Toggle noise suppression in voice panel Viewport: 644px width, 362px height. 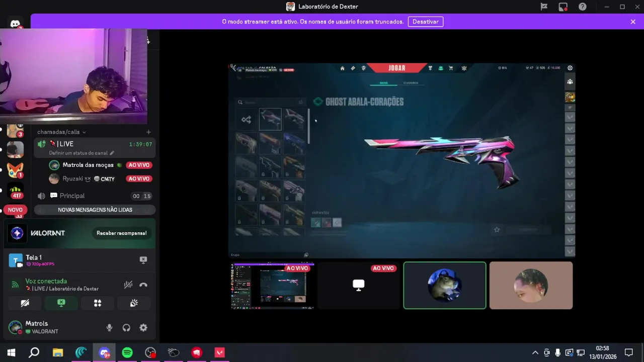(x=128, y=285)
